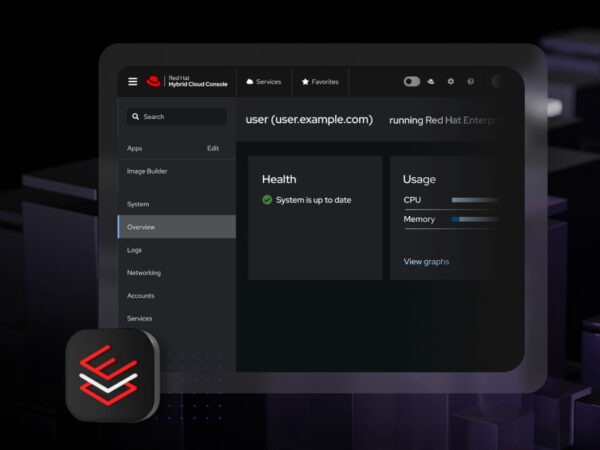Click the View graphs link
Image resolution: width=600 pixels, height=450 pixels.
[x=426, y=262]
